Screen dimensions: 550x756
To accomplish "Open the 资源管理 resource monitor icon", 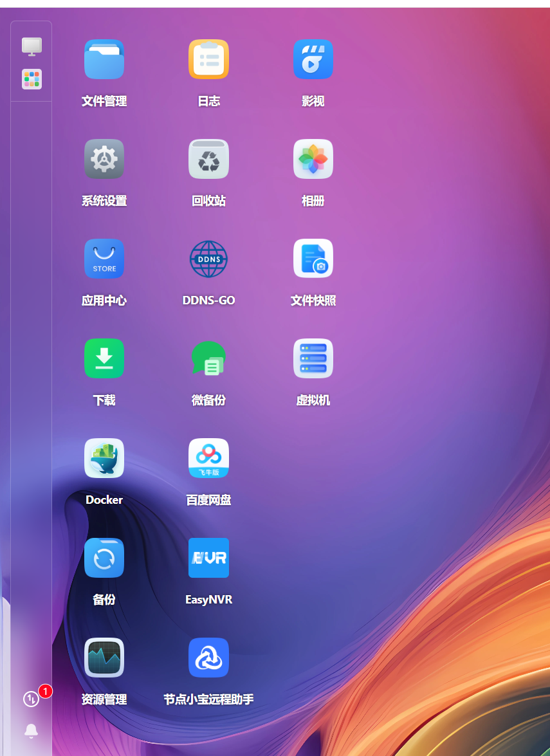I will (x=104, y=658).
